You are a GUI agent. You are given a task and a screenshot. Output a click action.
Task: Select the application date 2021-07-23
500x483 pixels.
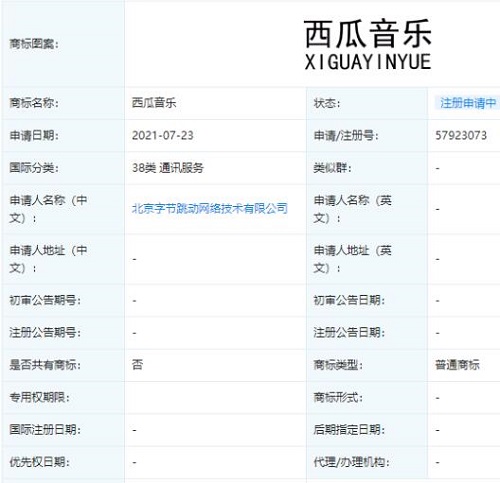pos(163,135)
